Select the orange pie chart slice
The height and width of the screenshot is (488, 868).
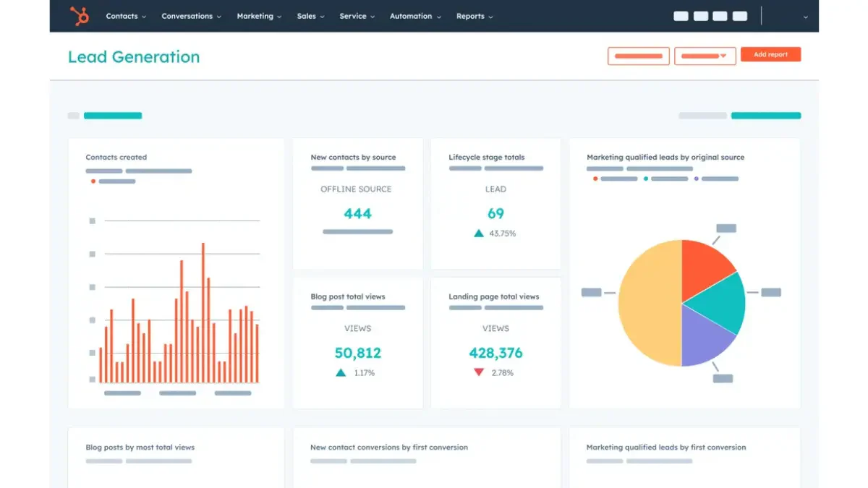pos(705,269)
